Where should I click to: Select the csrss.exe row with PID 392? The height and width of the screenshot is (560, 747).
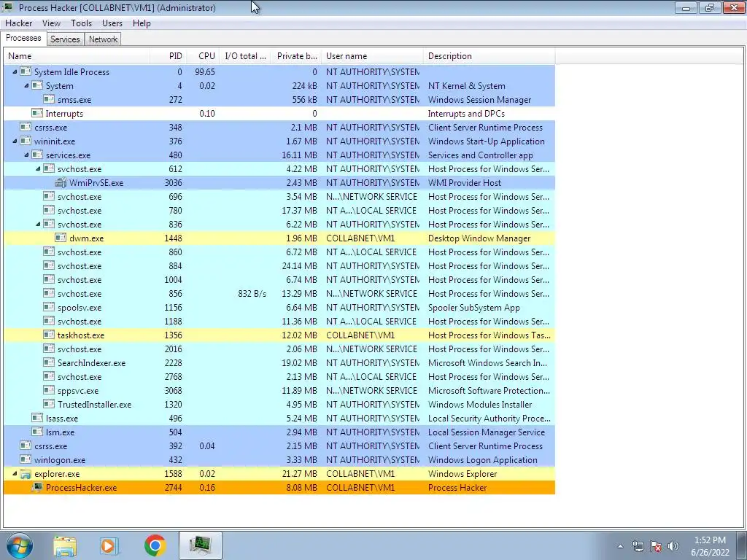[279, 446]
